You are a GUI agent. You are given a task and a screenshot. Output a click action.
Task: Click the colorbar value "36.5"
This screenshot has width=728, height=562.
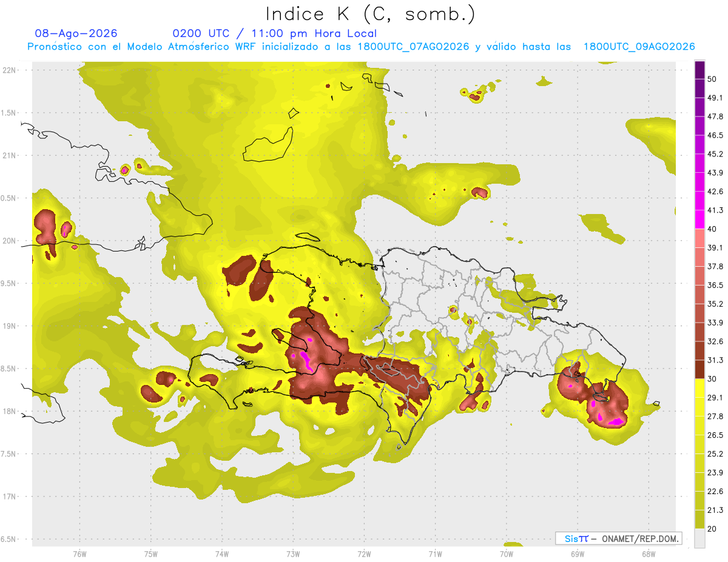pyautogui.click(x=715, y=285)
